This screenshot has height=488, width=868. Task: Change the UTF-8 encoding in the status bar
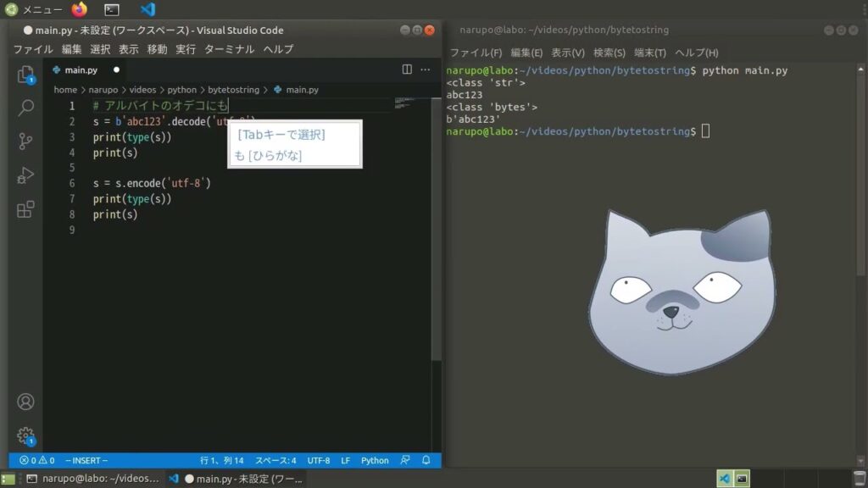(x=319, y=461)
